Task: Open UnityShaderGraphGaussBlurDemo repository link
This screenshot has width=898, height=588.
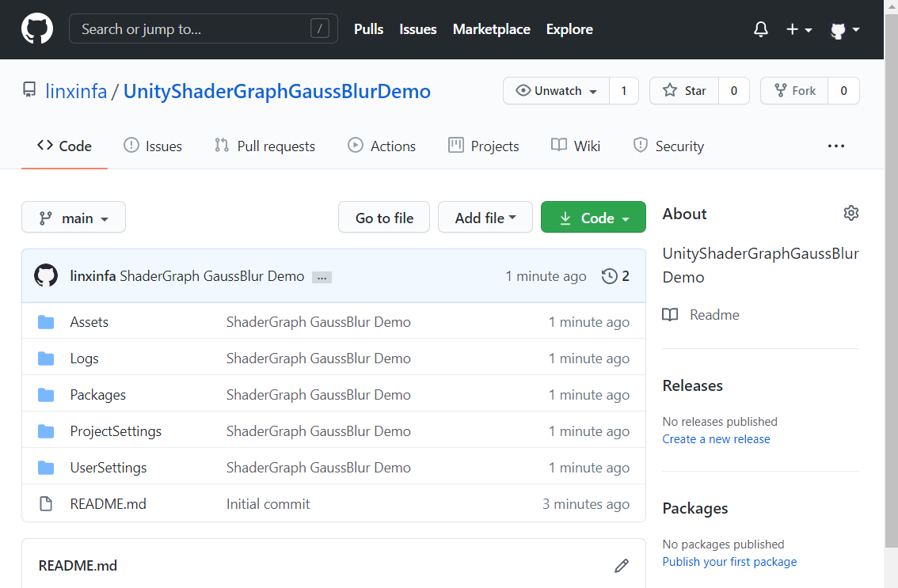Action: click(276, 91)
